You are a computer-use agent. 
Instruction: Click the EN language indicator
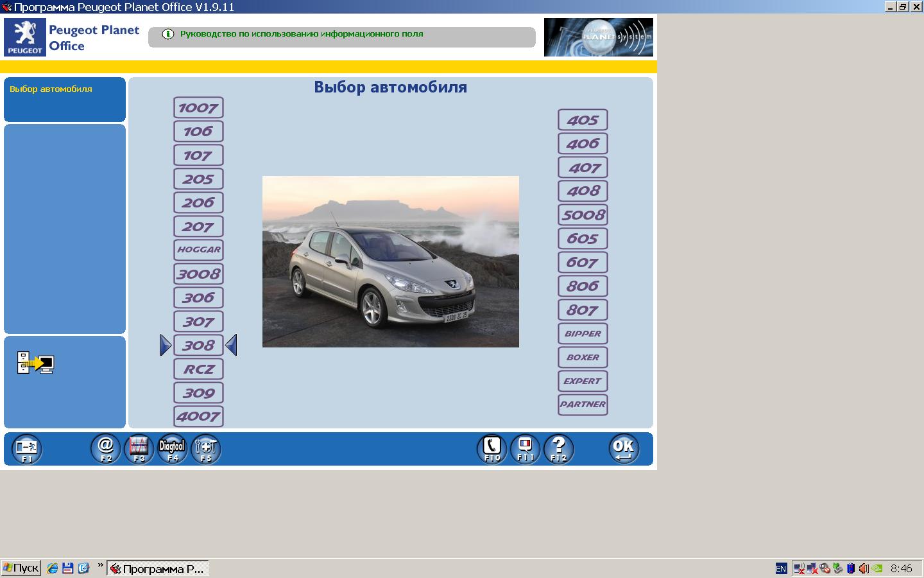[781, 568]
